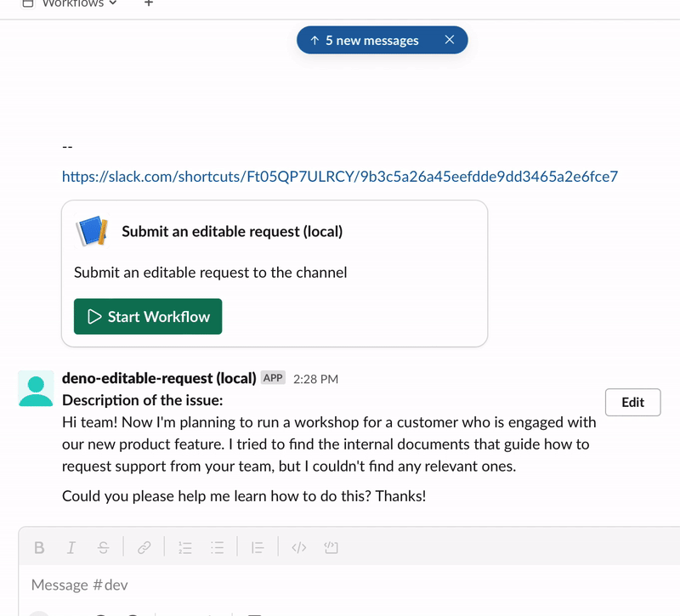Insert a link using the link icon

144,547
